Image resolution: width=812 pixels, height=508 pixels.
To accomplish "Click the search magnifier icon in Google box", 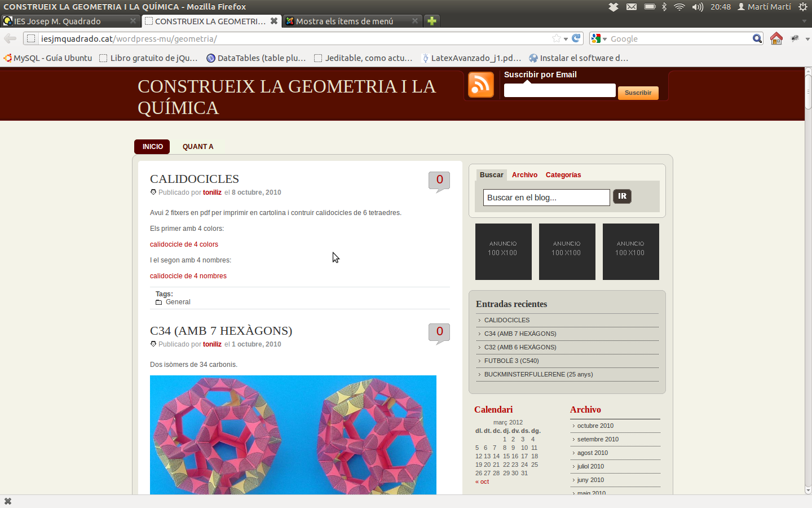I will [x=757, y=38].
